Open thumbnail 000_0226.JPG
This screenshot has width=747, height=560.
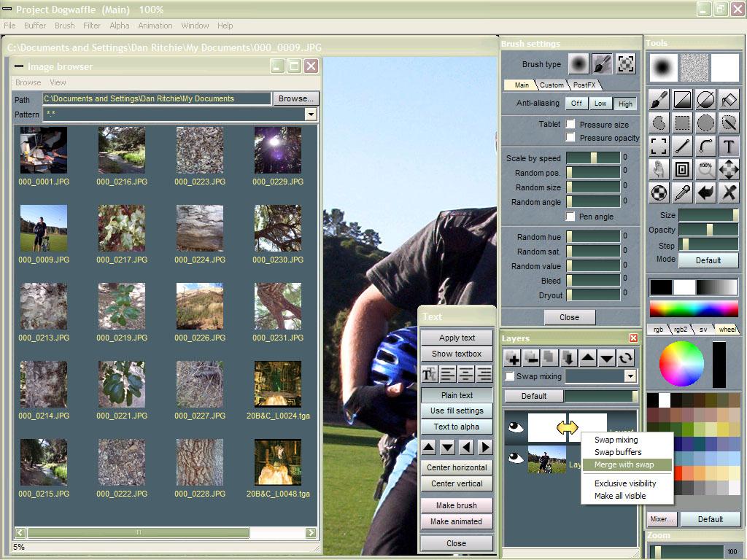click(x=199, y=306)
